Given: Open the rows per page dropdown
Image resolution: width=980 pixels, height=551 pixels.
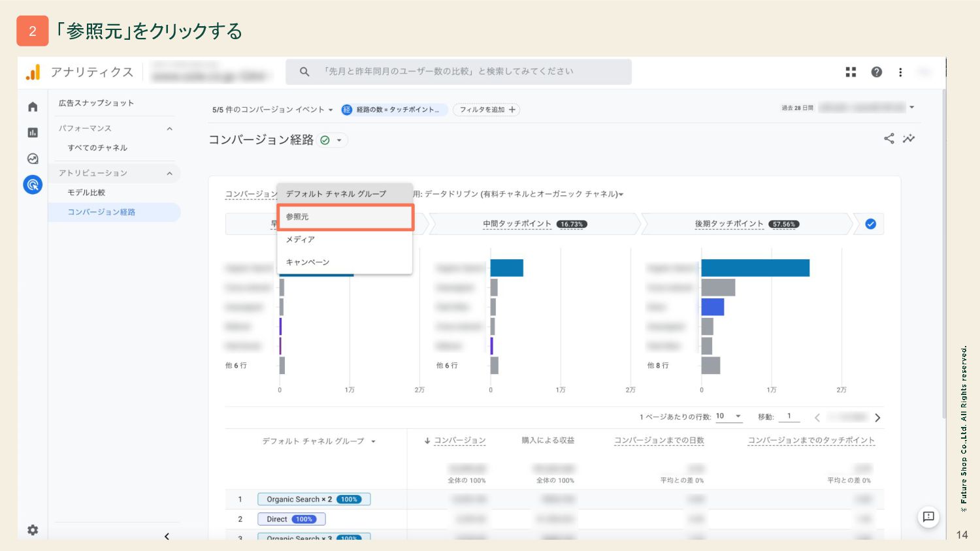Looking at the screenshot, I should coord(729,417).
